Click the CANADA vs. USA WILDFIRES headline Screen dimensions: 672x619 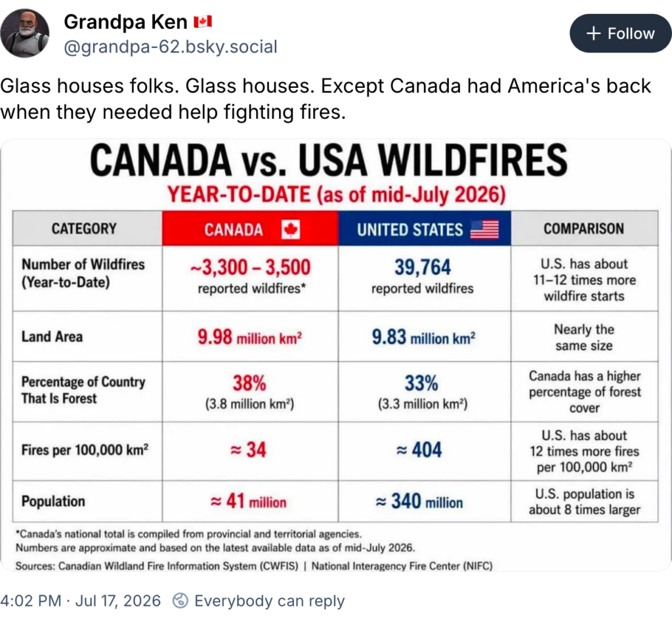329,160
